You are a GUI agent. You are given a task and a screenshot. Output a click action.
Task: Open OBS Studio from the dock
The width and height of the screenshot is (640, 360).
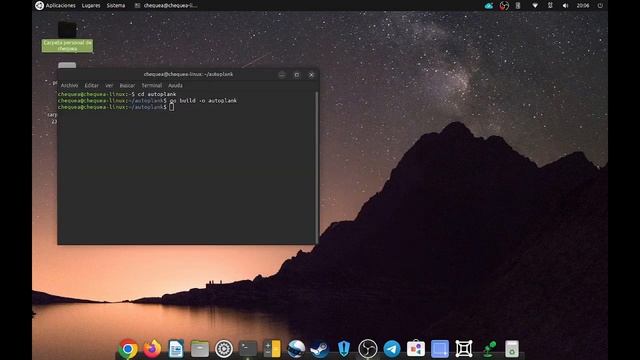368,349
